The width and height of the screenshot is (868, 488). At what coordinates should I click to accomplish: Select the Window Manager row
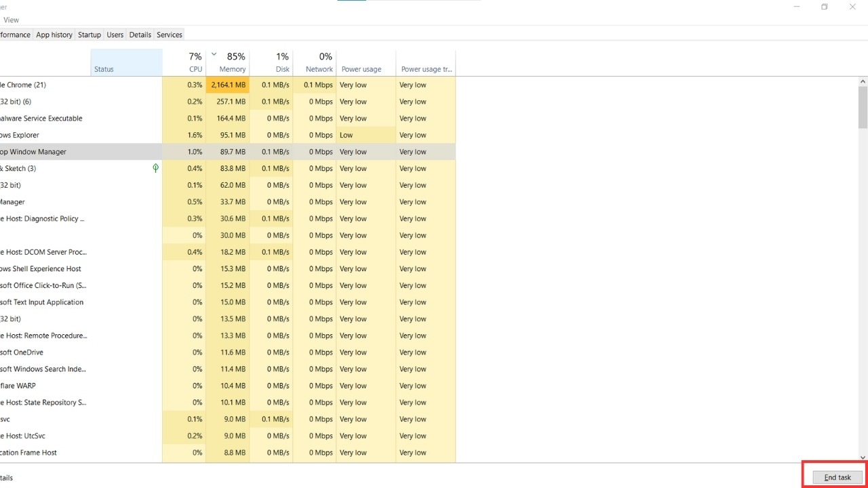(x=228, y=152)
